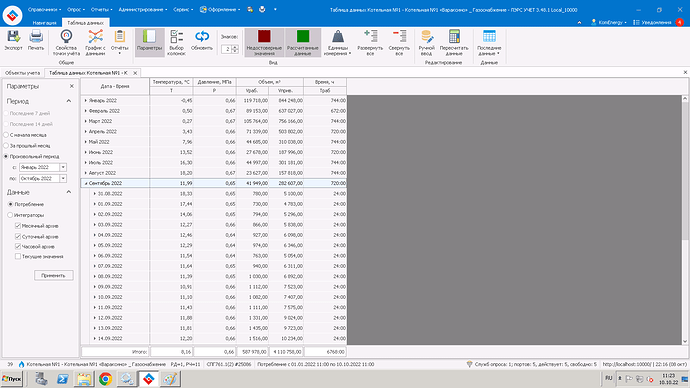
Task: Open PowerShell from the taskbar
Action: coord(62,379)
